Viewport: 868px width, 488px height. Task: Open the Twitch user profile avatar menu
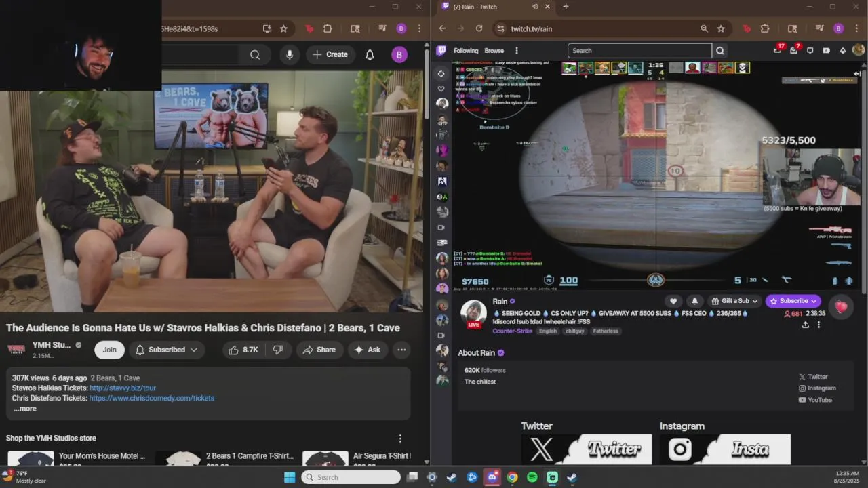(x=859, y=50)
